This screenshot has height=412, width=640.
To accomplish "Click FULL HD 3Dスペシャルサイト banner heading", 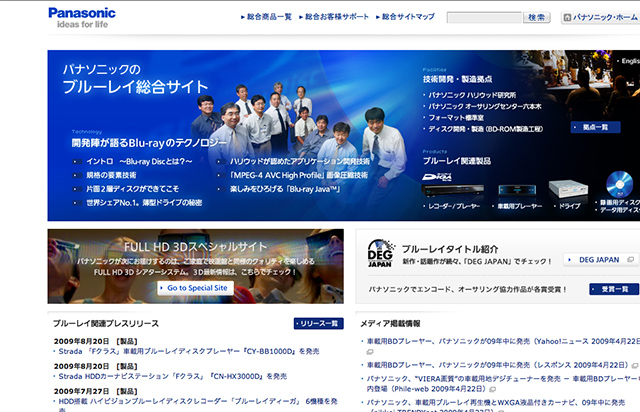I will tap(196, 247).
